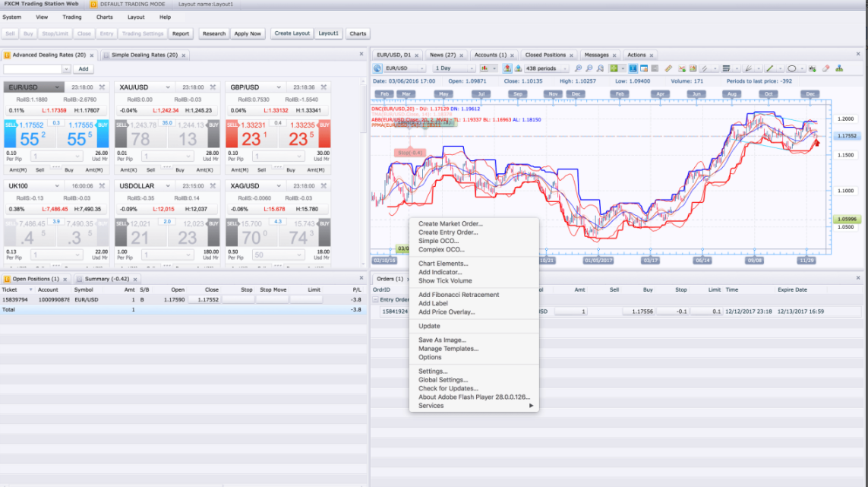Remove the EUR/USD rate tile
Image resolution: width=868 pixels, height=487 pixels.
102,87
